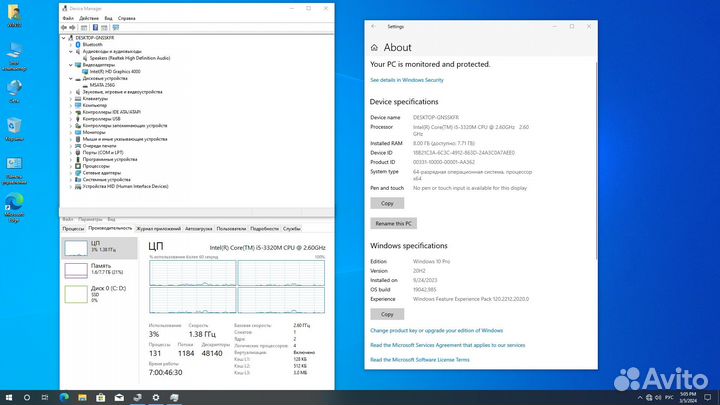Open Microsoft Store from taskbar
The width and height of the screenshot is (720, 405).
click(x=101, y=398)
